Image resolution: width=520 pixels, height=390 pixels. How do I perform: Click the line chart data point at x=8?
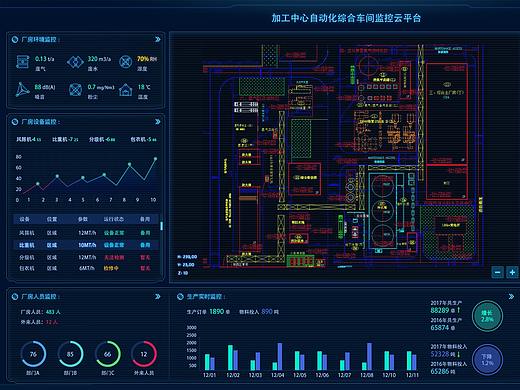coord(130,164)
